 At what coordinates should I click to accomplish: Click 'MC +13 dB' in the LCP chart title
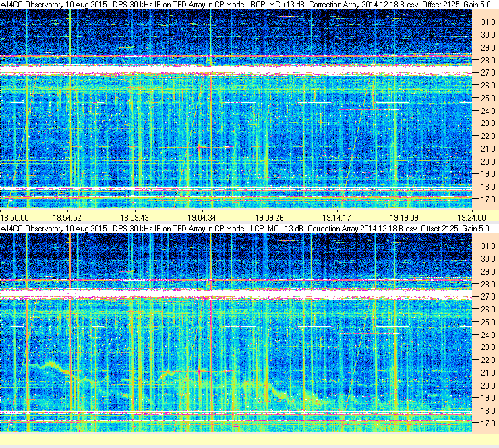click(285, 229)
